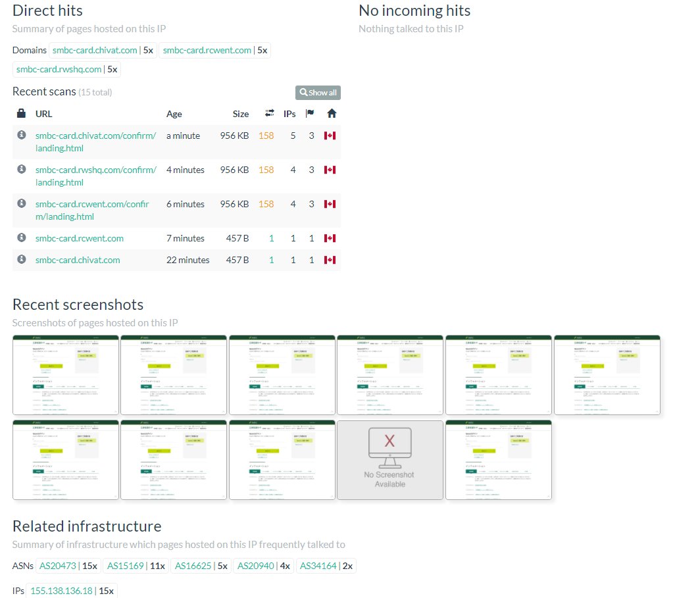This screenshot has height=598, width=700.
Task: Click 158 requests count in a minute row
Action: point(266,136)
